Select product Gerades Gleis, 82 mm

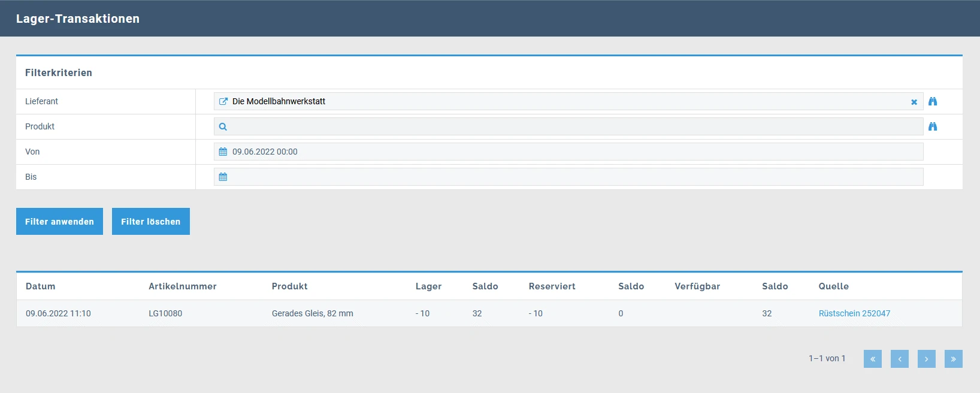pos(313,313)
